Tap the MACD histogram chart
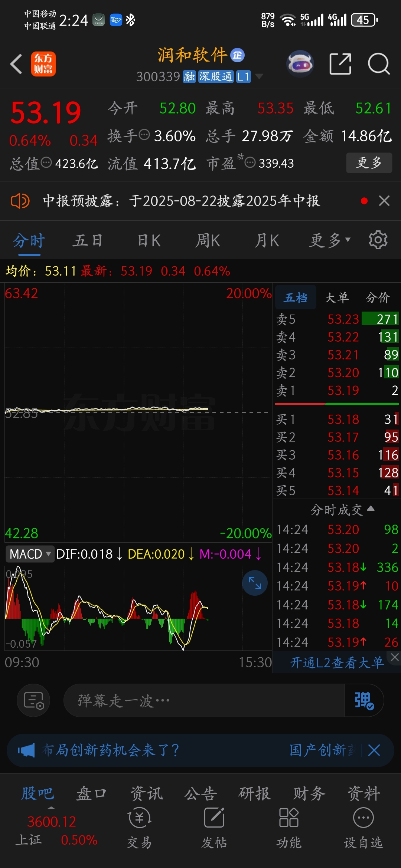Image resolution: width=401 pixels, height=868 pixels. [x=138, y=608]
